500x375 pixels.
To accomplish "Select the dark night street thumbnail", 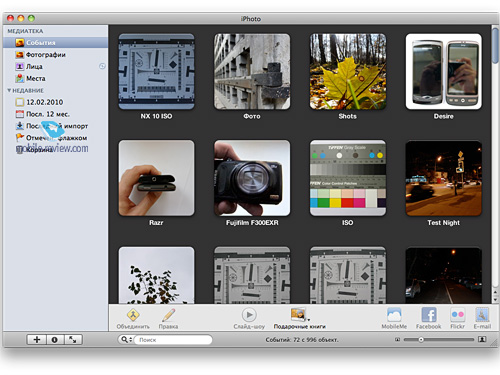I will click(x=444, y=275).
